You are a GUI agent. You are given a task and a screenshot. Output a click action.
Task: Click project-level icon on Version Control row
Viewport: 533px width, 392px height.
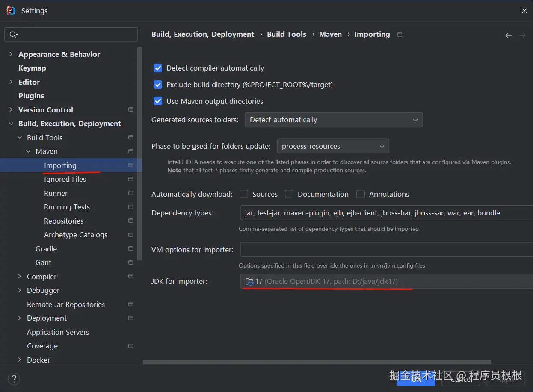click(130, 110)
